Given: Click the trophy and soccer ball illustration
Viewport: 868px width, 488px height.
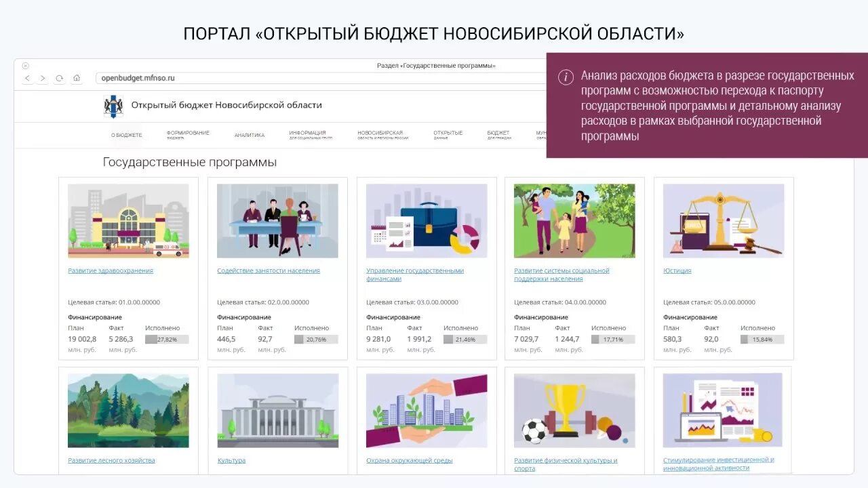Looking at the screenshot, I should click(x=574, y=411).
